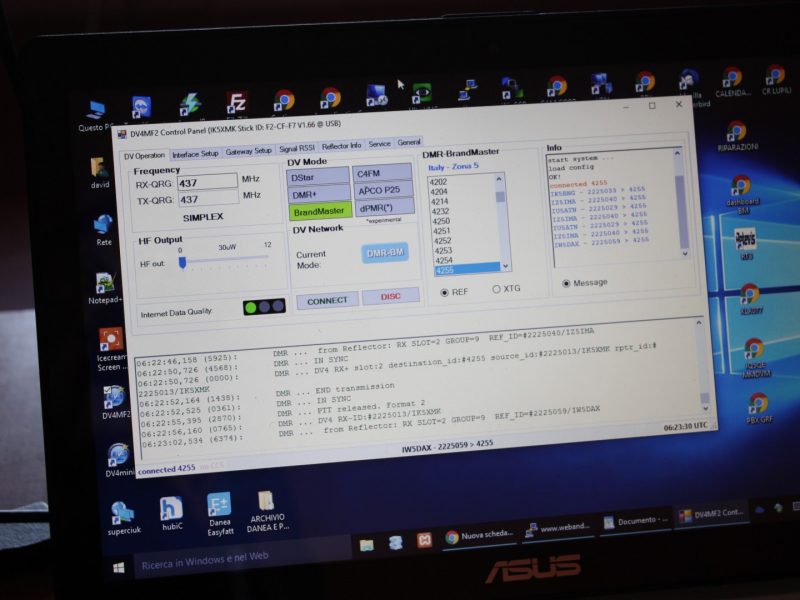Click reflector list scroll-down arrow
The height and width of the screenshot is (600, 800).
coord(505,266)
